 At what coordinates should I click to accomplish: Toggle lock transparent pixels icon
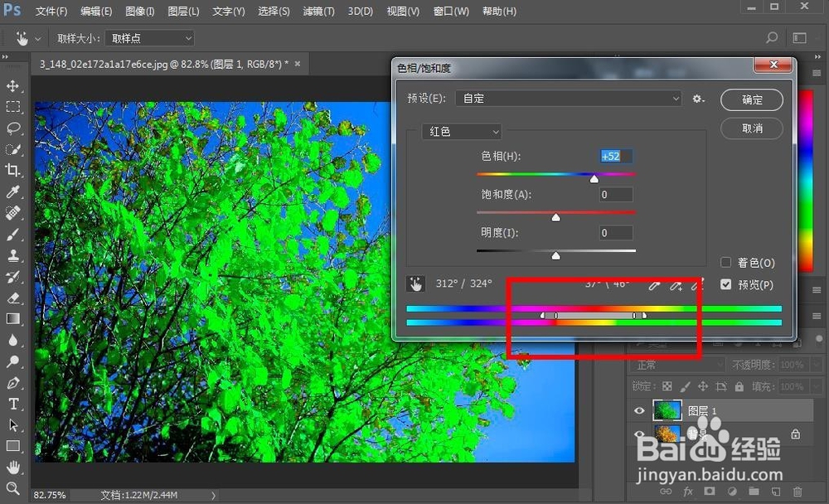click(667, 386)
